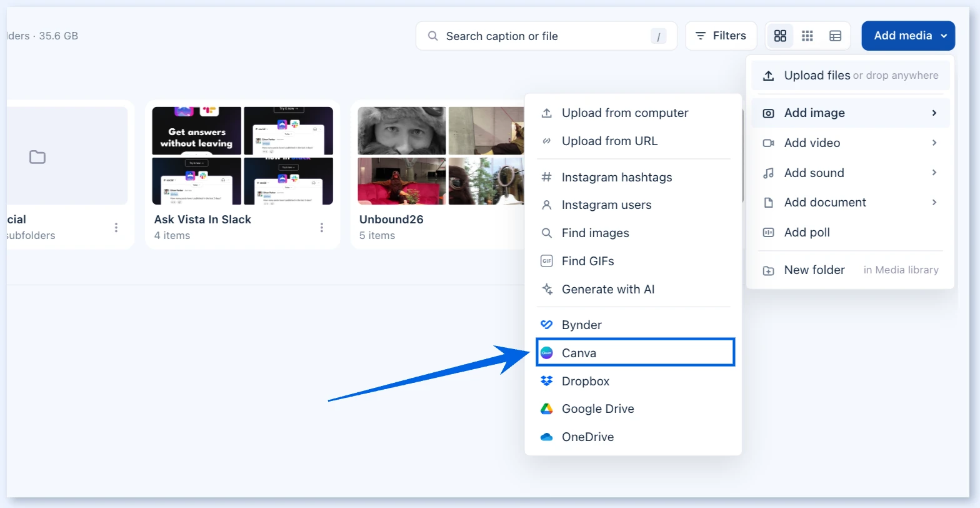This screenshot has height=508, width=980.
Task: Choose Instagram hashtags option
Action: (633, 178)
